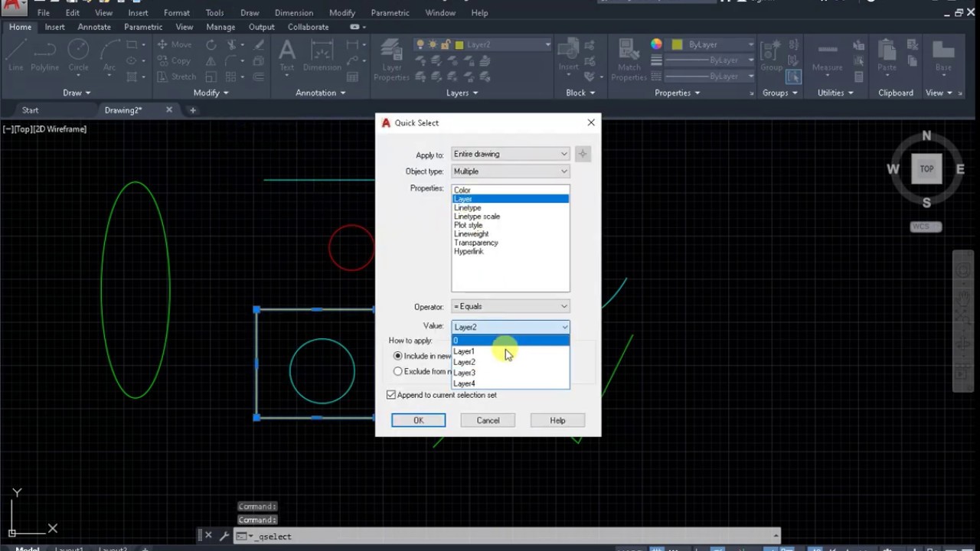This screenshot has height=551, width=980.
Task: Insert a Table from Annotation panel
Action: (x=353, y=77)
